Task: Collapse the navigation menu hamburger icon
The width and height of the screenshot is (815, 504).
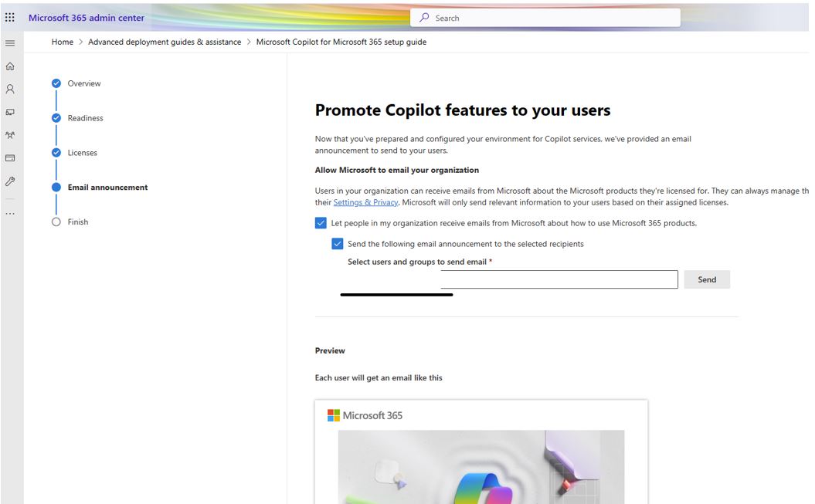Action: pos(10,43)
